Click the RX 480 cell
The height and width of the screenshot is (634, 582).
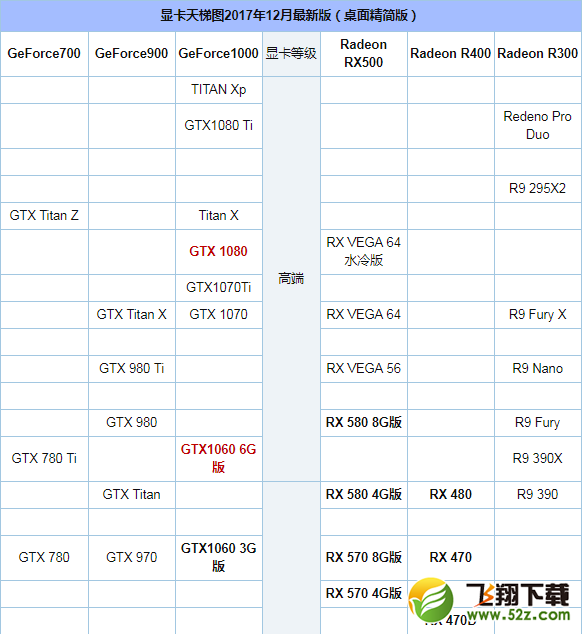pyautogui.click(x=451, y=495)
